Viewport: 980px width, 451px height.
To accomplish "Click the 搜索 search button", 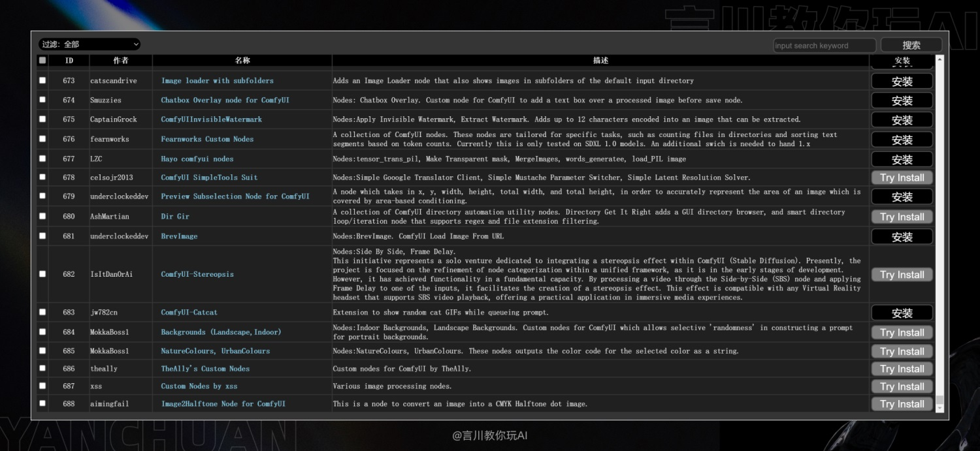I will click(911, 45).
